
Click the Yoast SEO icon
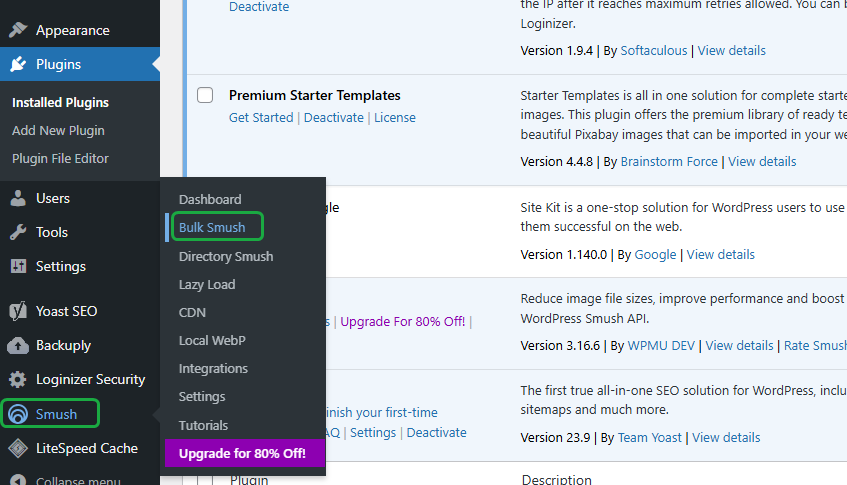pyautogui.click(x=18, y=311)
